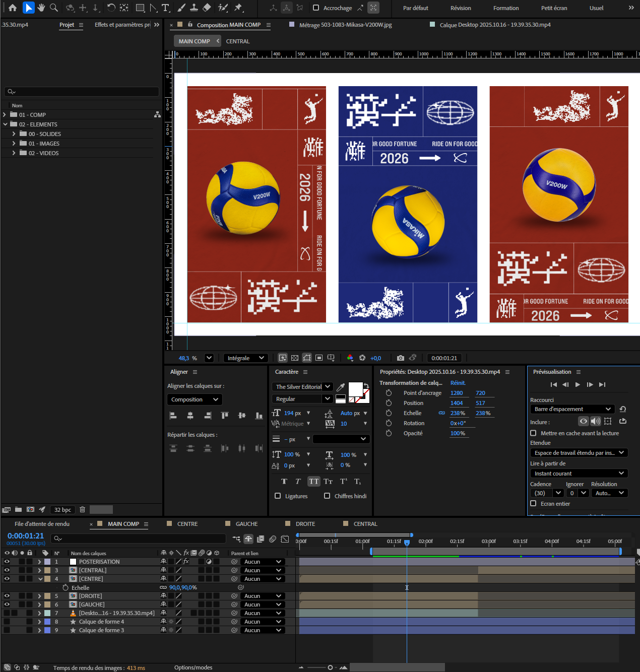Toggle transparency grid in composition viewer
Image resolution: width=640 pixels, height=672 pixels.
(x=295, y=358)
